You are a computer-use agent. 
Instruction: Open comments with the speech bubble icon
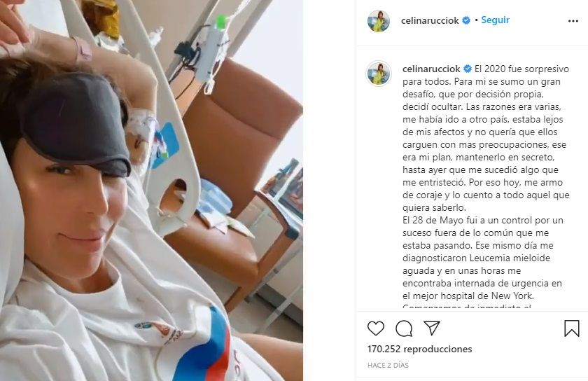pyautogui.click(x=404, y=328)
